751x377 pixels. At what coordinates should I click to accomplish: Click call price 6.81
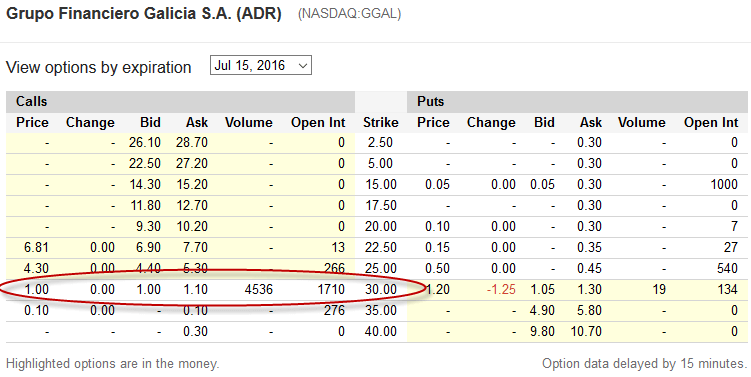(36, 248)
